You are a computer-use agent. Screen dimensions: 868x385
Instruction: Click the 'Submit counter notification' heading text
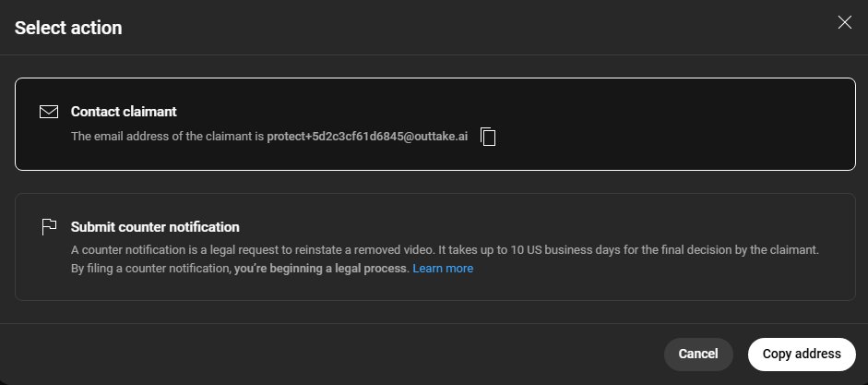point(155,227)
